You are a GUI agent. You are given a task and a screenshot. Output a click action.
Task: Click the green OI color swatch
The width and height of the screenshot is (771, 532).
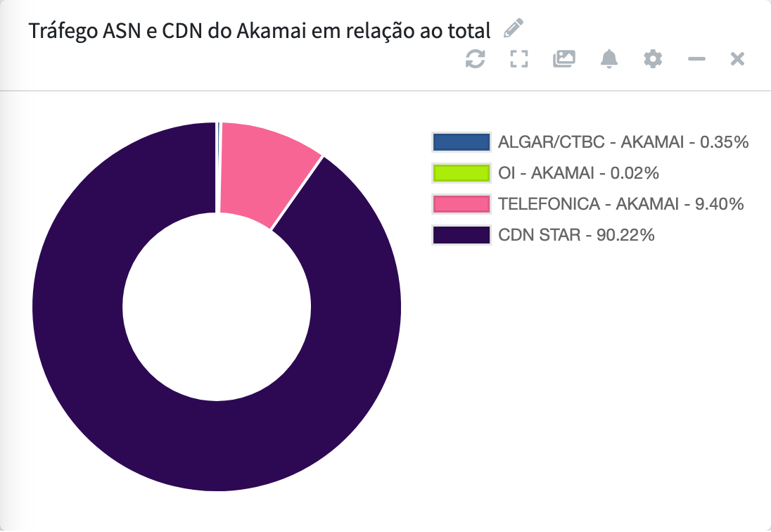coord(461,173)
